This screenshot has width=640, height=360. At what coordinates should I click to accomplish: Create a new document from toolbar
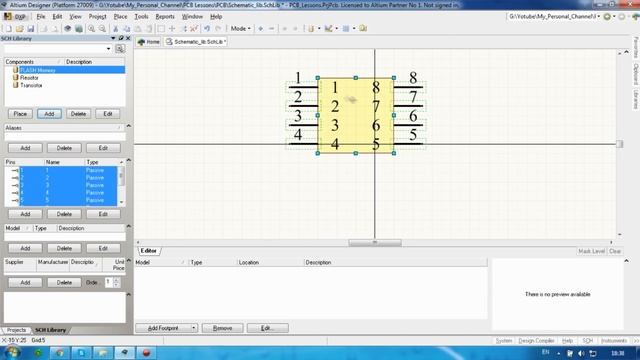pyautogui.click(x=8, y=29)
